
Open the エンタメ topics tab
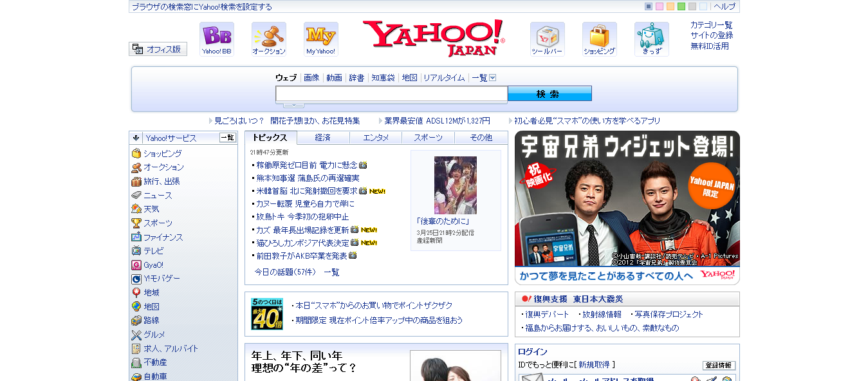tap(376, 138)
